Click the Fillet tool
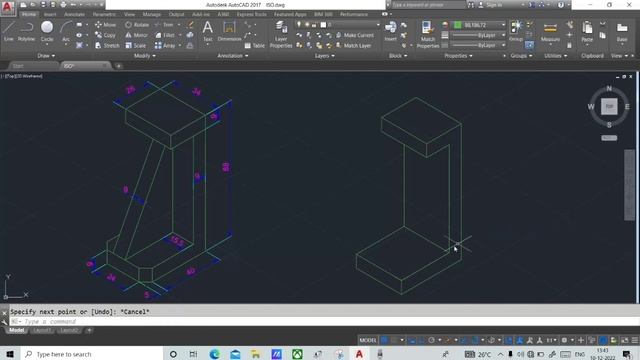640x360 pixels. 165,35
